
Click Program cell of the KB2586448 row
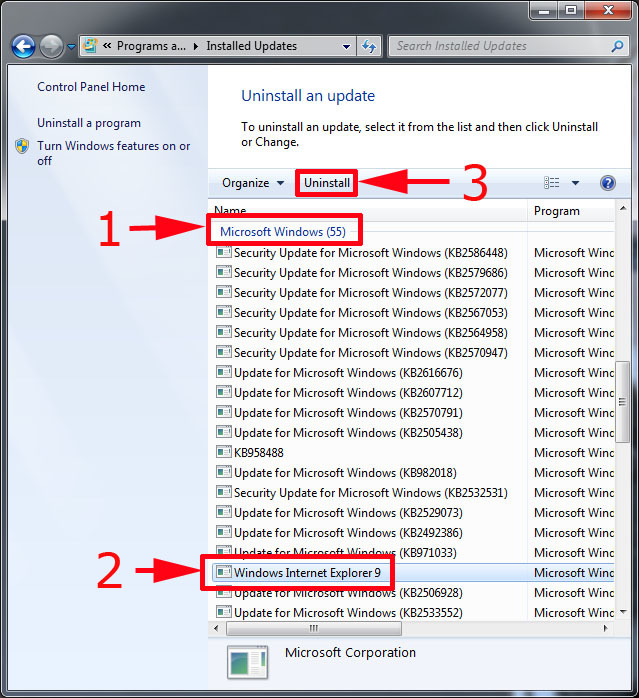[574, 253]
